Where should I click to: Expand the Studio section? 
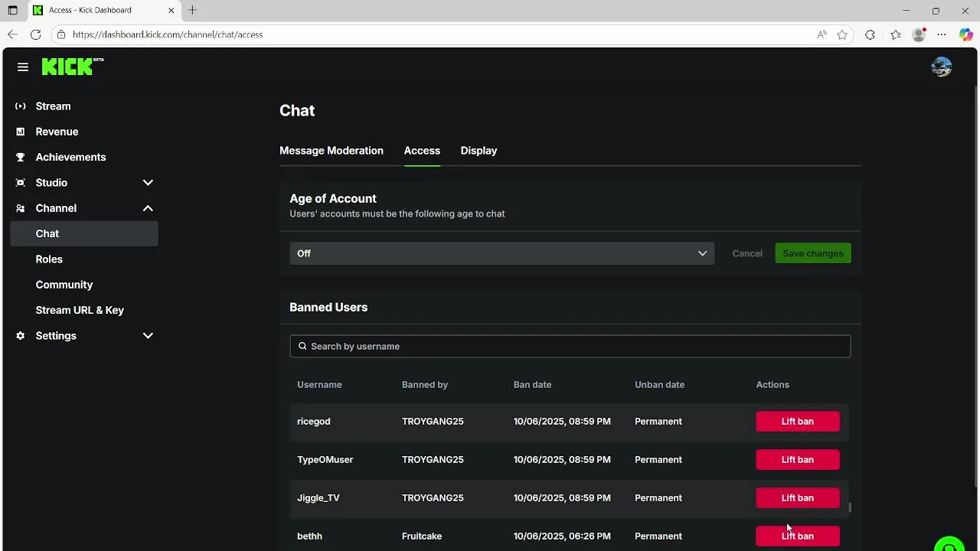coord(148,183)
